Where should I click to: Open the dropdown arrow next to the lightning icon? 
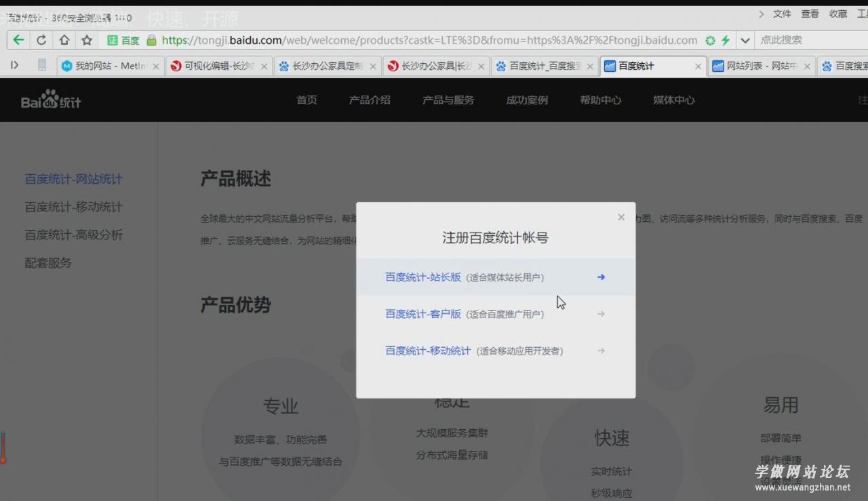745,40
